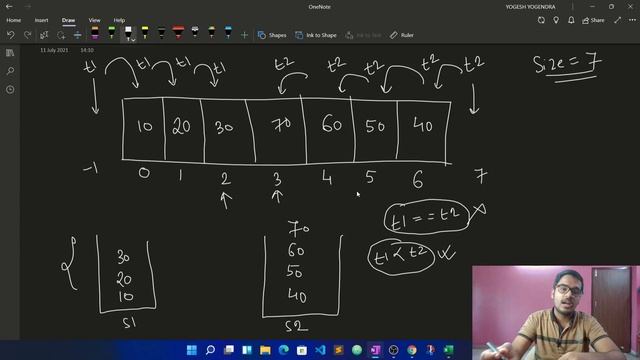Select the orange-tipped pen
The height and width of the screenshot is (360, 640).
tap(211, 33)
